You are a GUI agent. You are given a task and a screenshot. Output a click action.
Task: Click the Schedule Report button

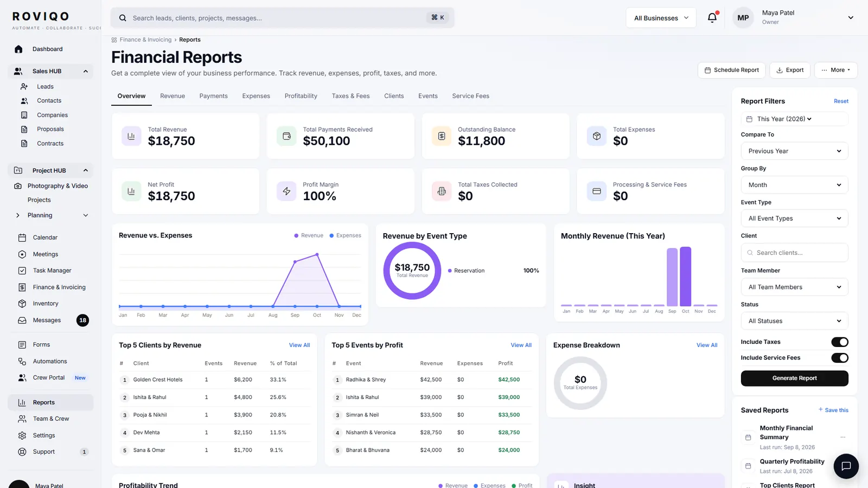(x=731, y=70)
